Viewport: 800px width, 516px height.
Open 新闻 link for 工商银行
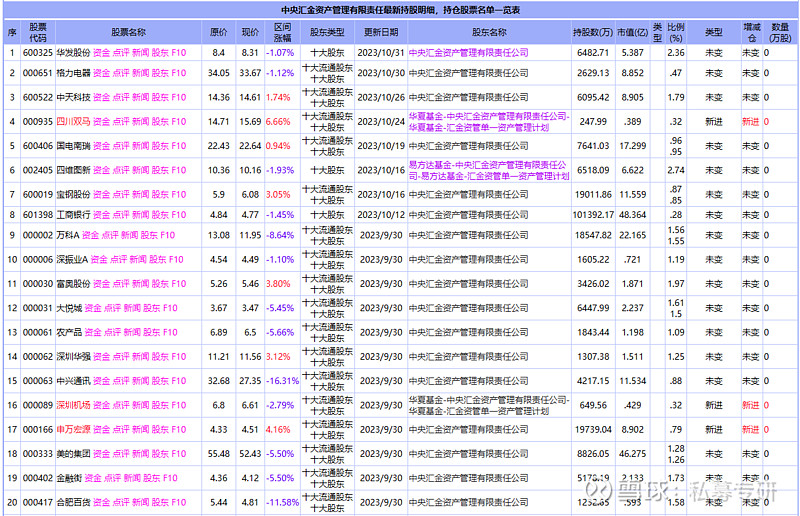[x=140, y=215]
